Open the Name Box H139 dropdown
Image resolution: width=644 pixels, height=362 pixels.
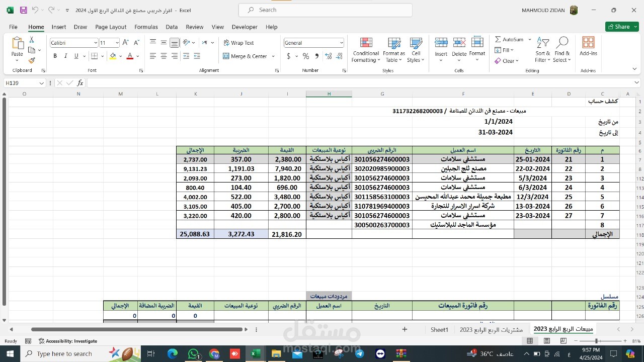click(x=41, y=83)
